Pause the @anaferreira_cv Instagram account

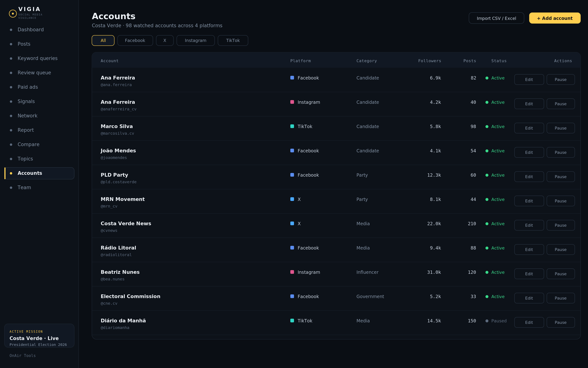pos(561,104)
